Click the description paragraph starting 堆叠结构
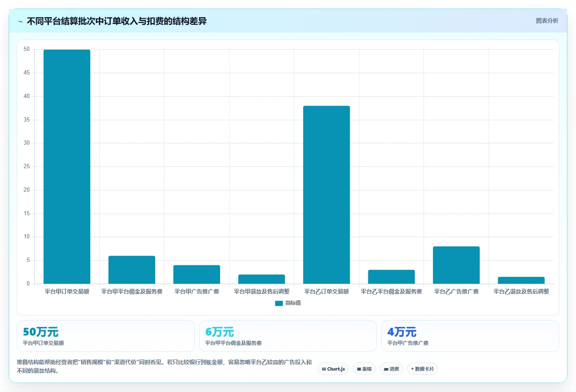Screen dimensions: 576x392 tap(164, 366)
